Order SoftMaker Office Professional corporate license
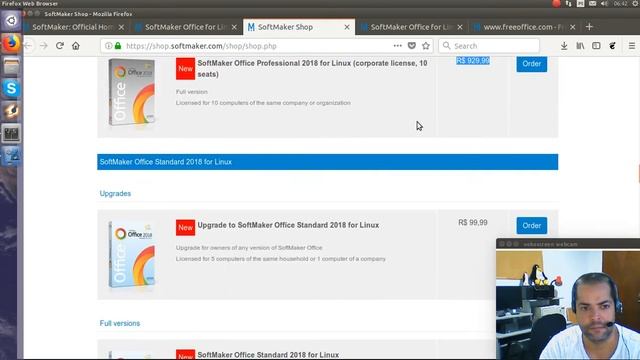The image size is (640, 360). (x=531, y=64)
